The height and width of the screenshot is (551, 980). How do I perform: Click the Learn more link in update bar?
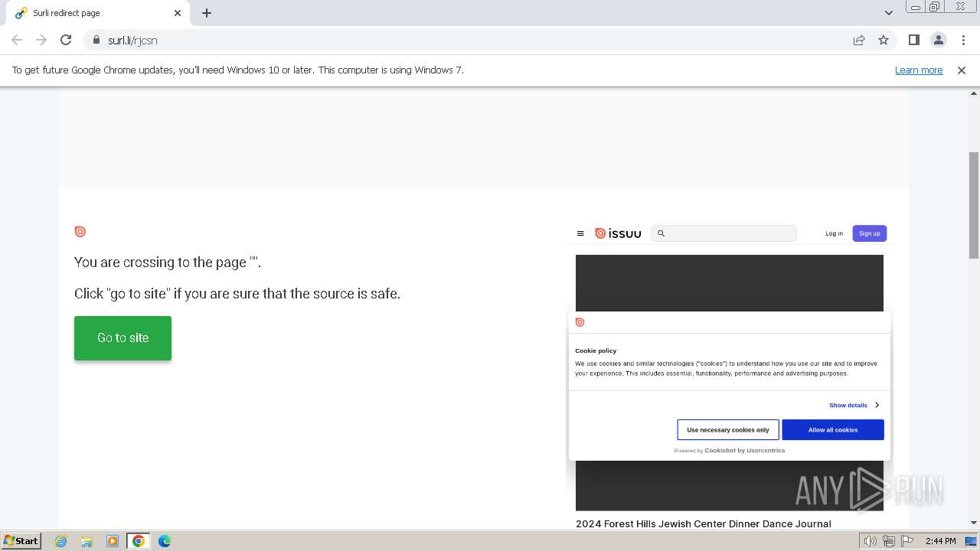coord(919,70)
